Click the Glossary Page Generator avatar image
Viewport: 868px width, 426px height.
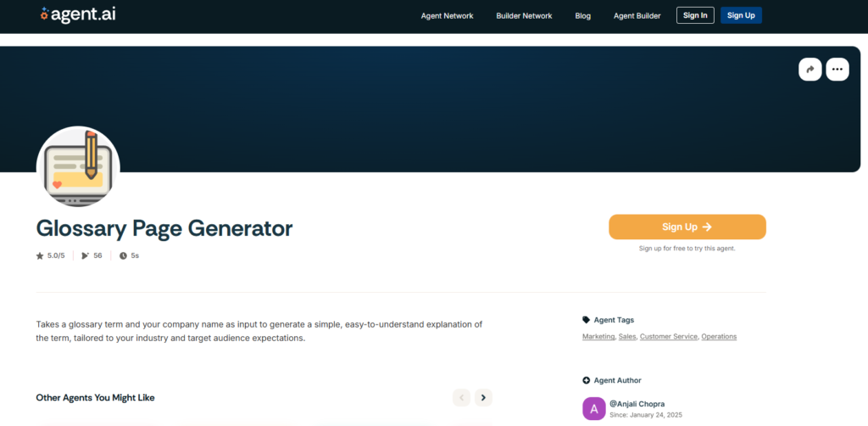point(78,167)
